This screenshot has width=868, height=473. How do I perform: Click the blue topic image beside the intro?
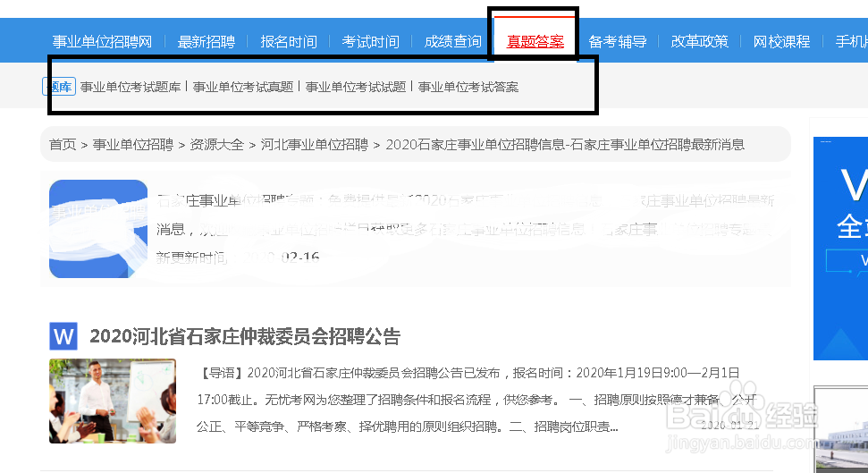pyautogui.click(x=98, y=229)
